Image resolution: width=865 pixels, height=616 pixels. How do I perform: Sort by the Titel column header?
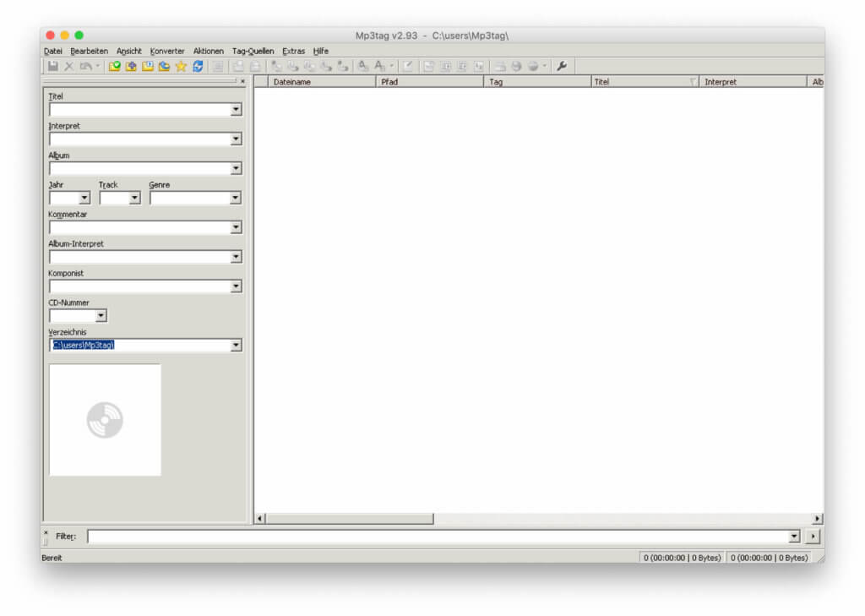[x=645, y=82]
